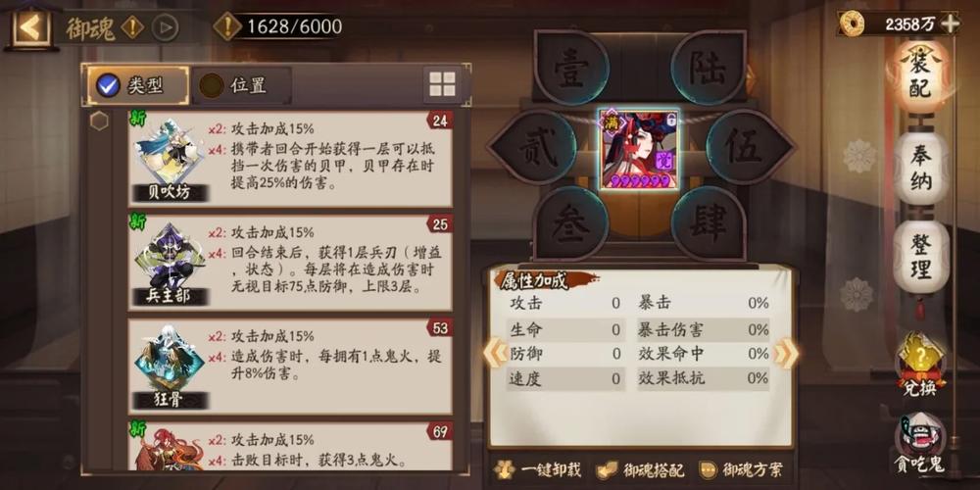Tap the shikigami portrait in center
This screenshot has width=980, height=490.
[639, 148]
